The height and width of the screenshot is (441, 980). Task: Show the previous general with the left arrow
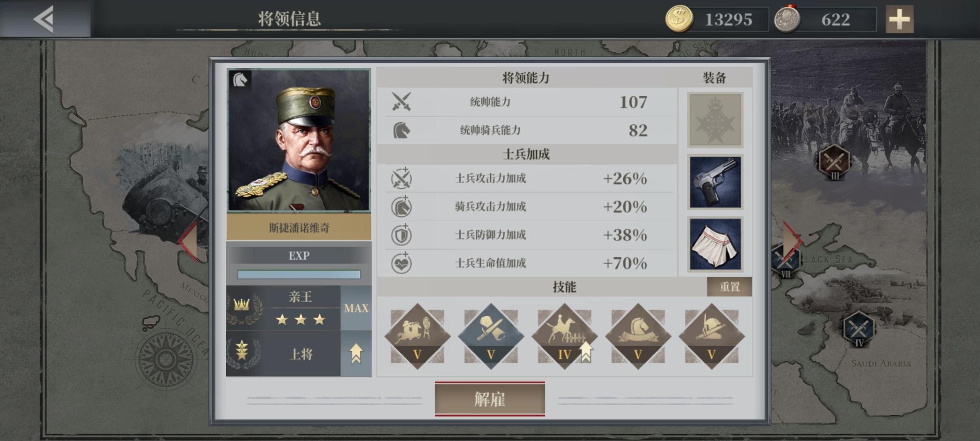point(188,241)
